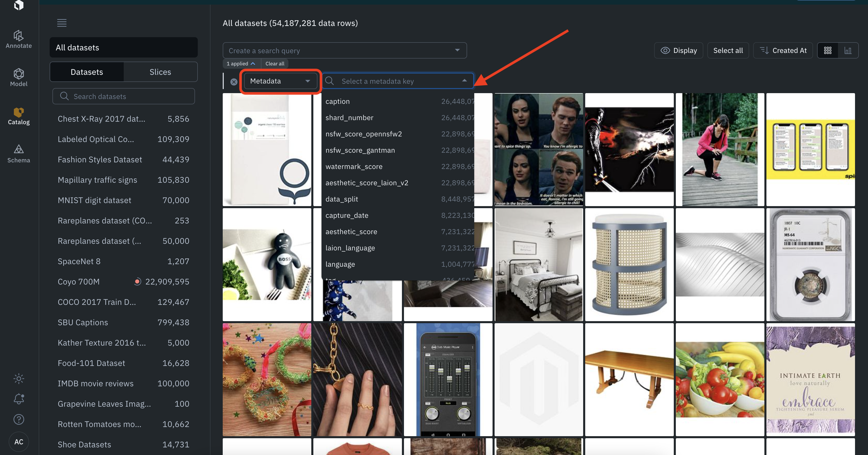
Task: Open the help question mark icon
Action: click(x=19, y=419)
